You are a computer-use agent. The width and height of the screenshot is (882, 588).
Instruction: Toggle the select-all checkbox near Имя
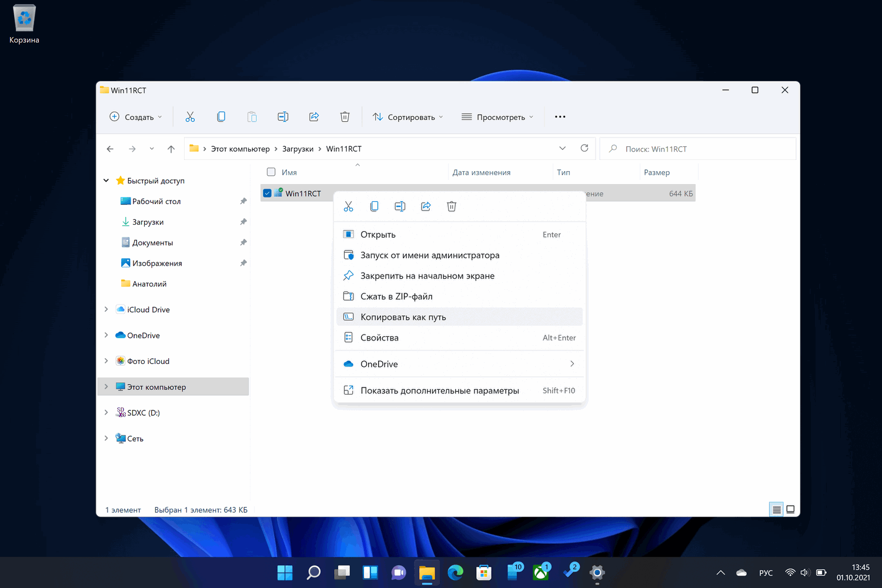click(271, 172)
